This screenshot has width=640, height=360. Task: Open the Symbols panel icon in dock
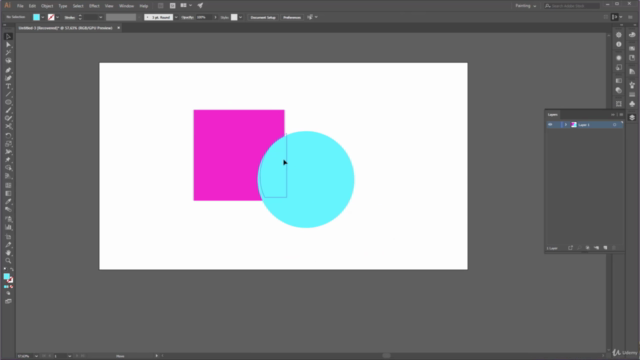tap(632, 104)
